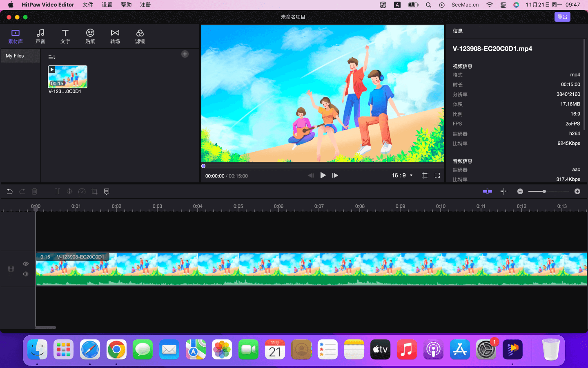Click the speed gauge icon in timeline toolbar

[x=82, y=191]
